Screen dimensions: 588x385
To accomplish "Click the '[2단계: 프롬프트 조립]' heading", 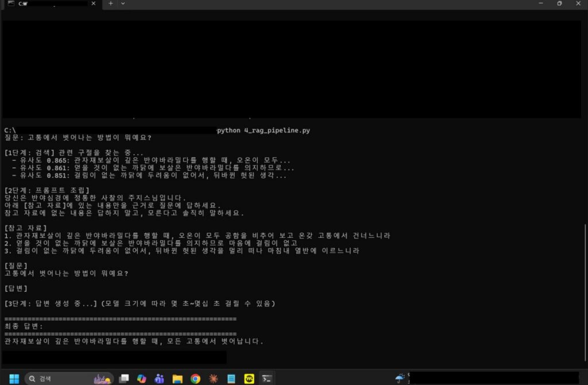I will point(47,190).
